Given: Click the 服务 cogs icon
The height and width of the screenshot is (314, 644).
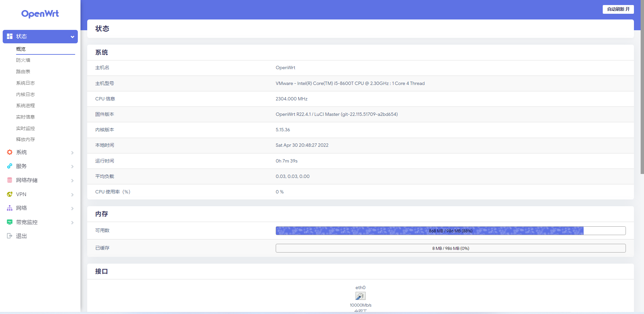Looking at the screenshot, I should (10, 166).
